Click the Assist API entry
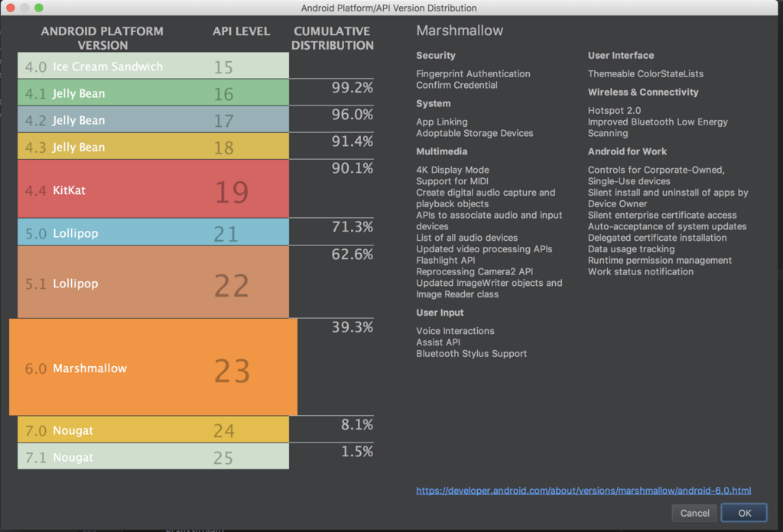The height and width of the screenshot is (532, 783). [x=438, y=342]
